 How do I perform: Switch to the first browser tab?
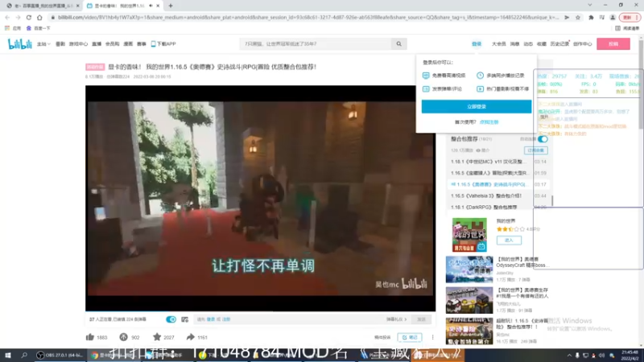coord(42,6)
